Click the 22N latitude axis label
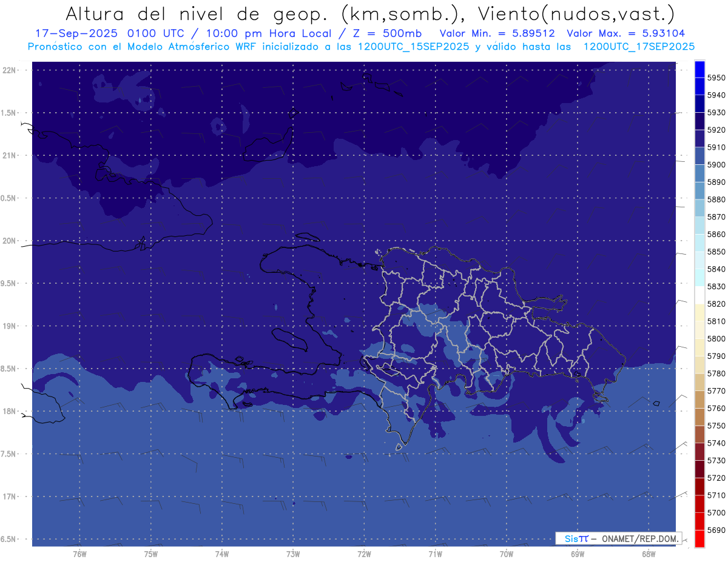728x562 pixels. click(11, 70)
